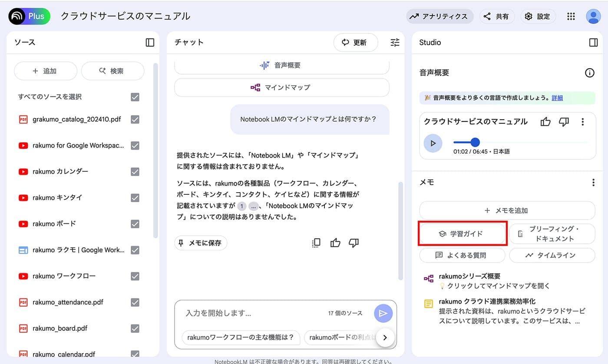
Task: Send the chat message
Action: 383,313
